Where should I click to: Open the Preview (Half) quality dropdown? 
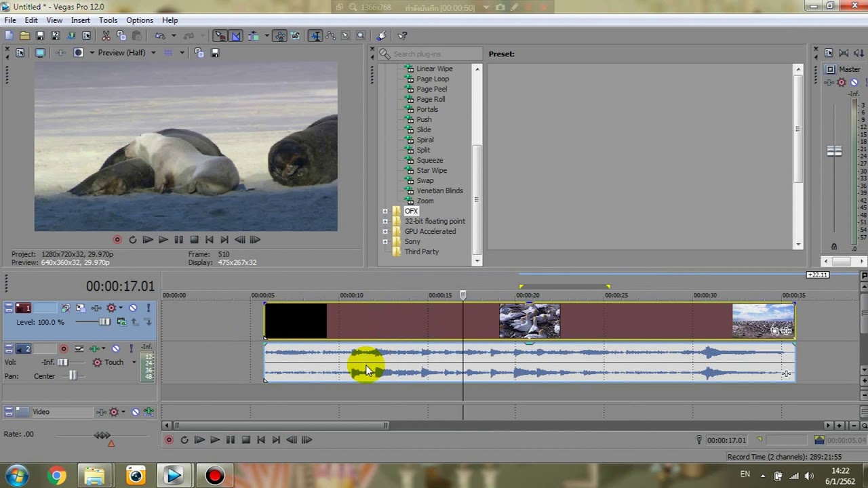tap(153, 53)
